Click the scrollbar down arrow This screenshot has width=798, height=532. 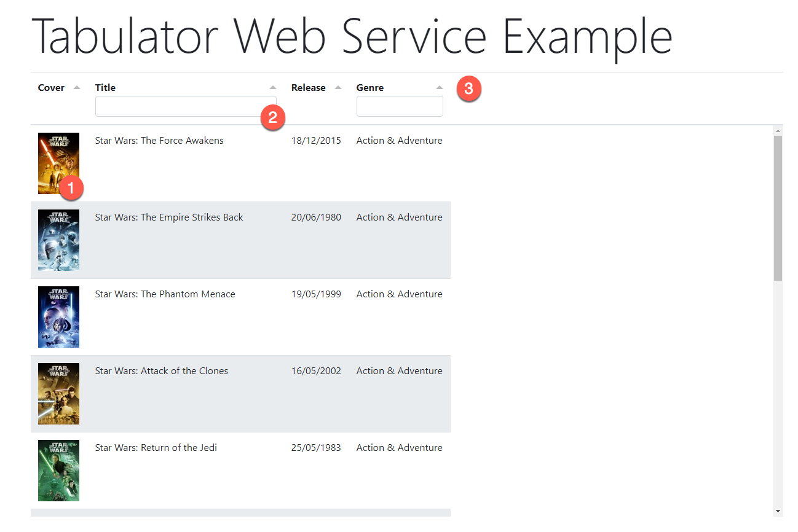(778, 511)
